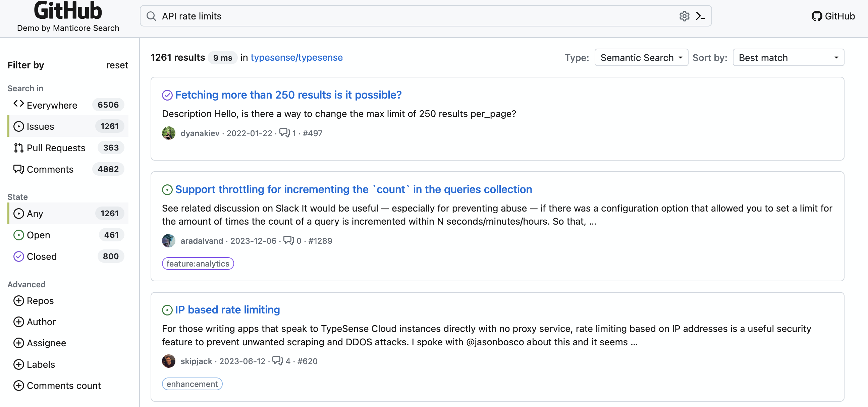Click the GitHub octocat icon top right

click(816, 16)
